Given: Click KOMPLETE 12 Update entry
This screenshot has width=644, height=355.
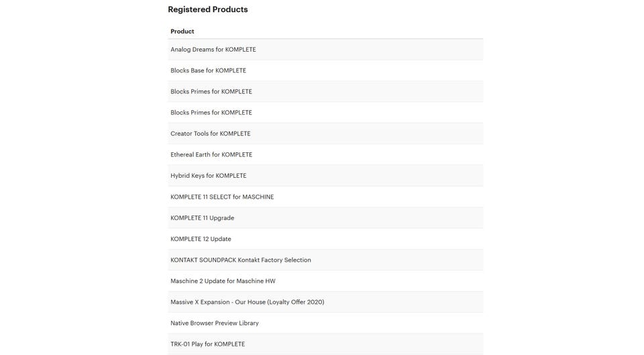Looking at the screenshot, I should 325,239.
